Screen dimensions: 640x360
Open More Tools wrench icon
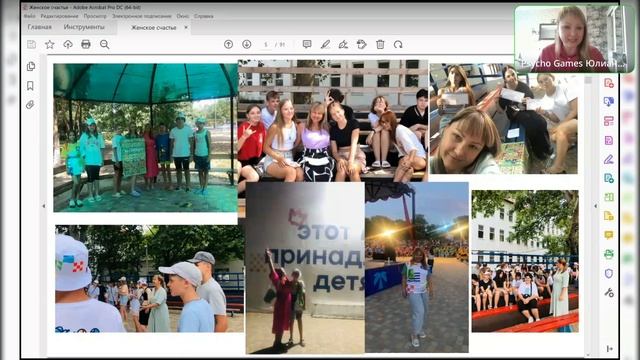point(609,293)
